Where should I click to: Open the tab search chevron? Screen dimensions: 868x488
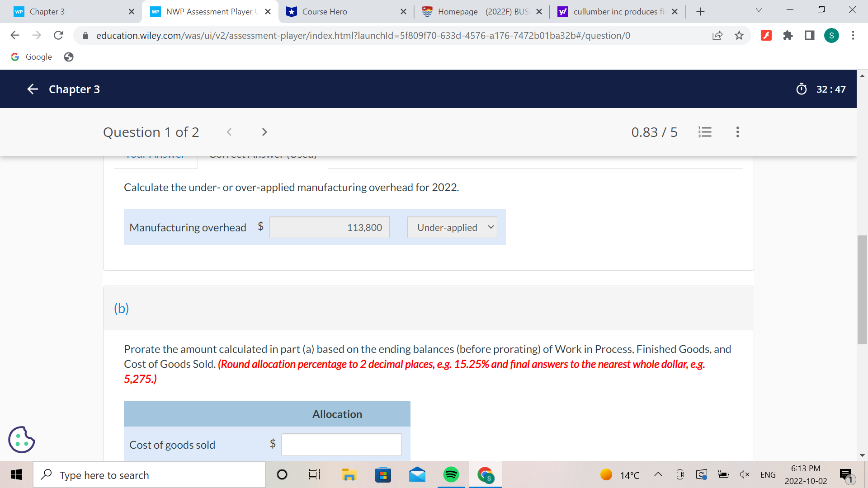click(759, 10)
